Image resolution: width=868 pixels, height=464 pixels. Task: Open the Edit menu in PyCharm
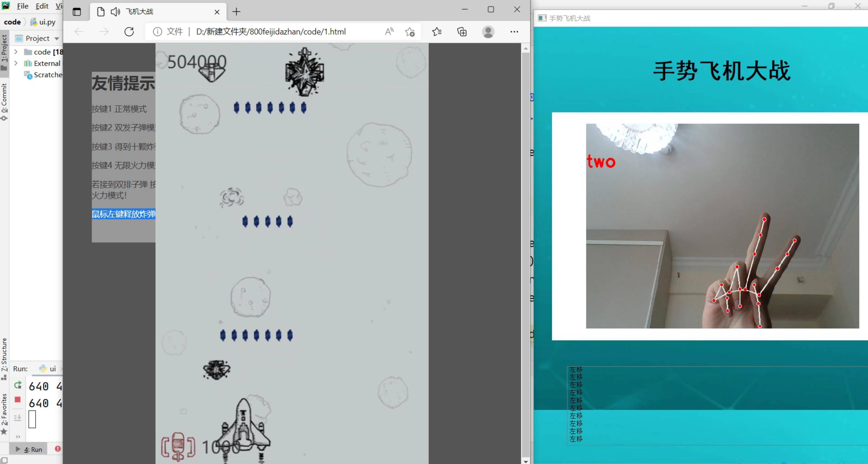coord(42,6)
